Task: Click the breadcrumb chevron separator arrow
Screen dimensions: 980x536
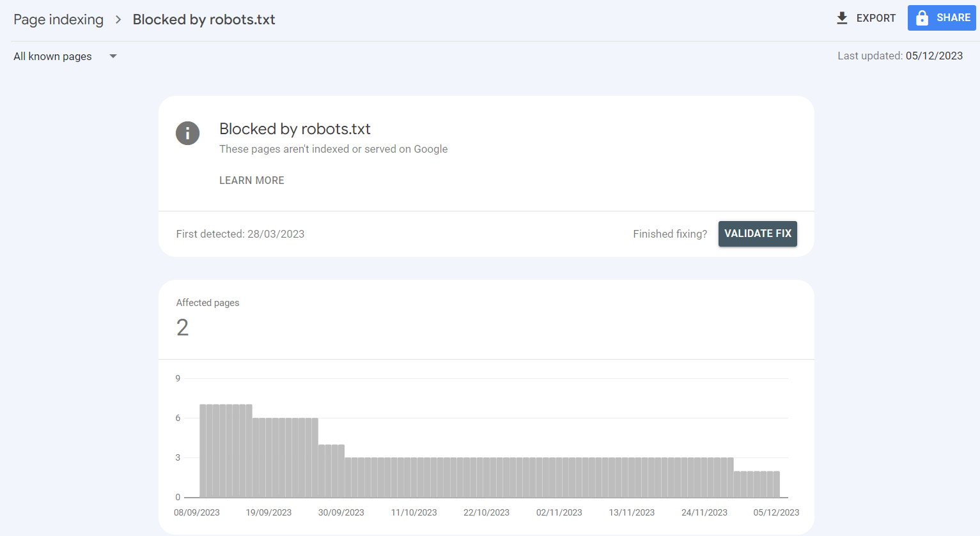Action: [x=118, y=20]
